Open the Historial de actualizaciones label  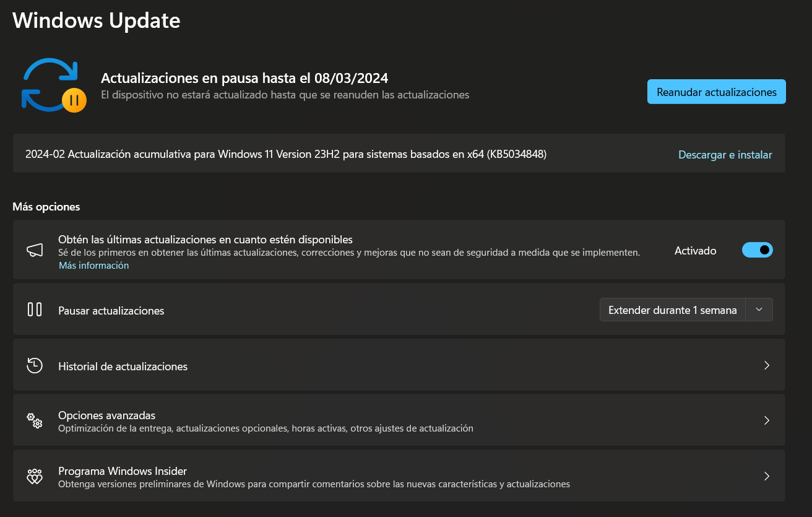click(123, 367)
